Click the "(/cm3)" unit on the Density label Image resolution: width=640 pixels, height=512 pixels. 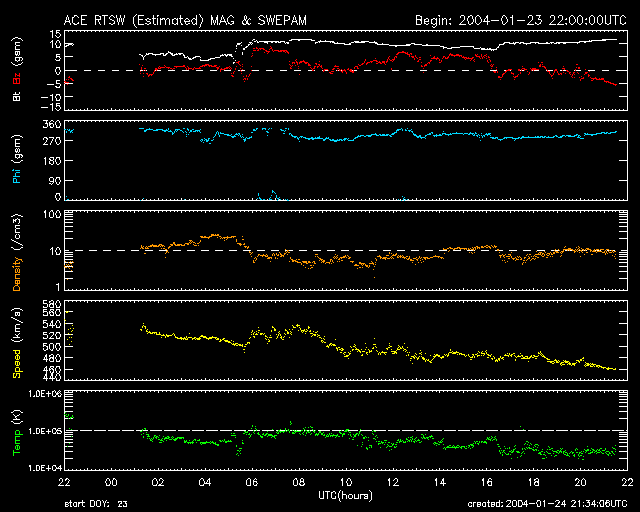18,233
